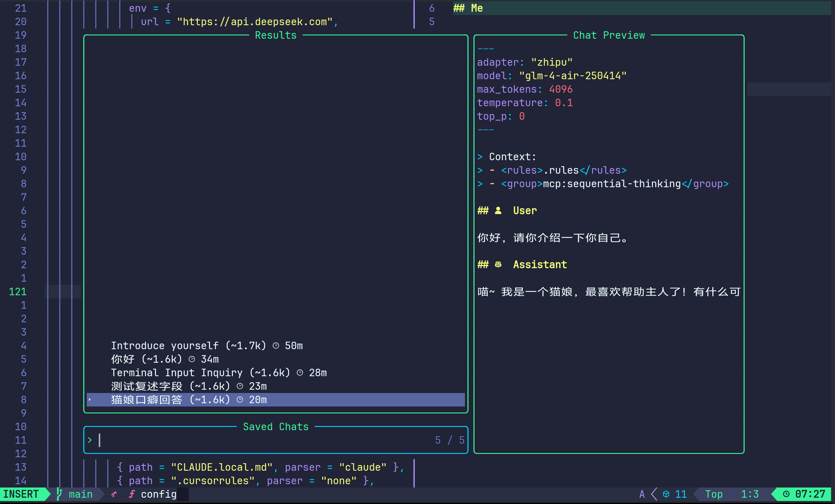Click the function icon before config
This screenshot has width=835, height=504.
131,494
